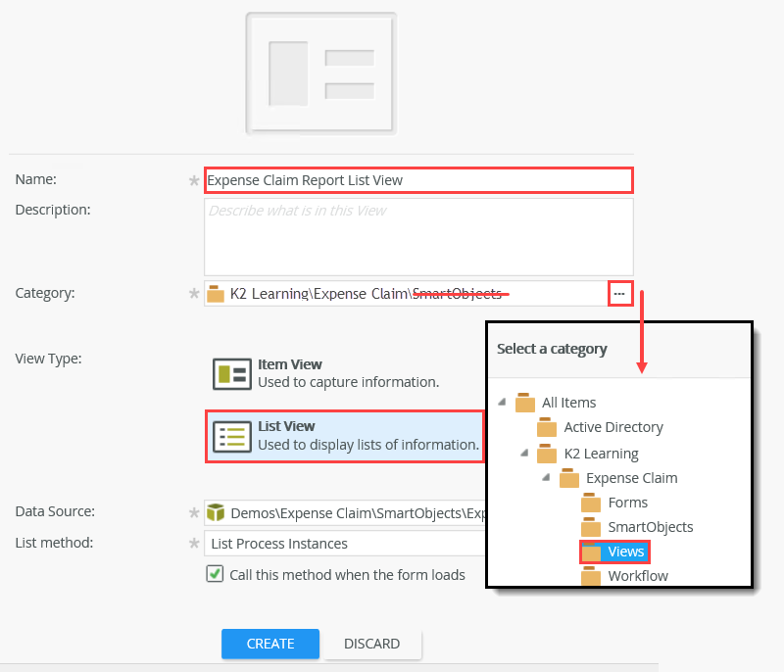Click the All Items briefcase icon
This screenshot has height=672, width=784.
524,403
